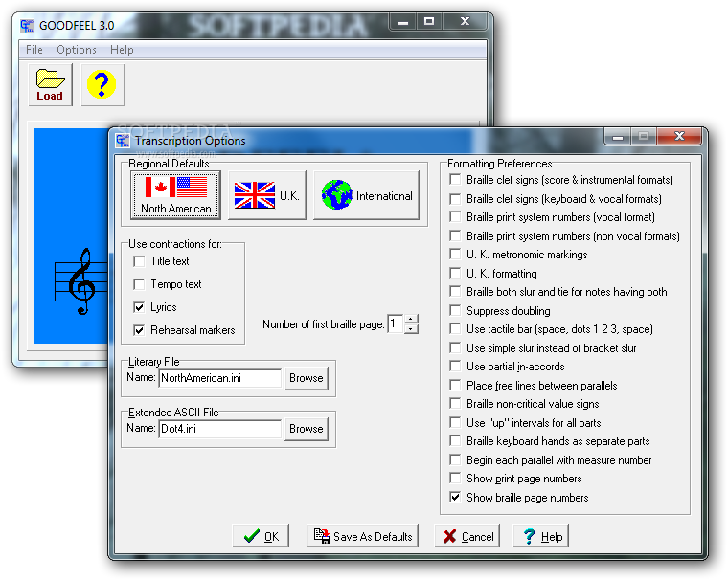
Task: Check Braille clef signs (score & instrumental formats)
Action: coord(455,180)
